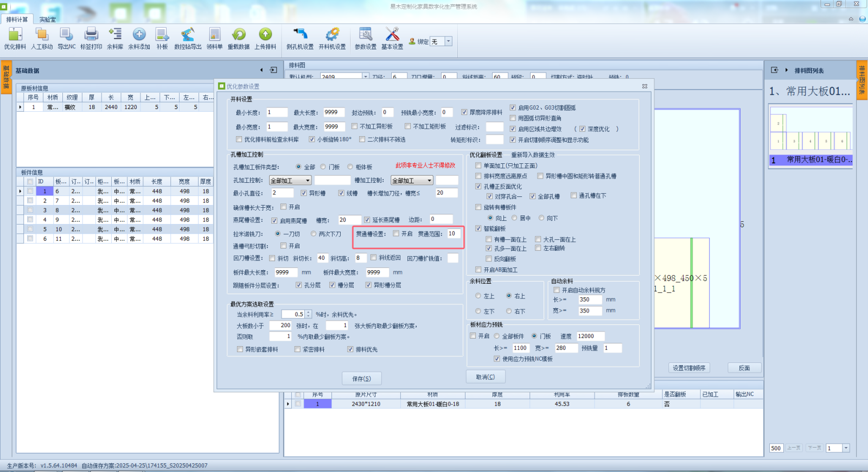Click the 余料利用率 0.5 spinner arrows
The height and width of the screenshot is (472, 868).
tap(308, 314)
